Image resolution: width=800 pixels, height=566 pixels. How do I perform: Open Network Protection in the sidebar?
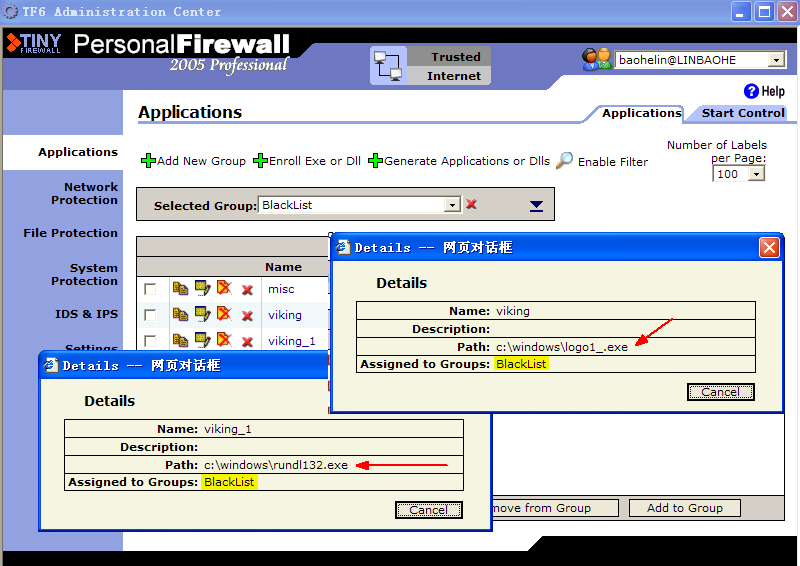pos(84,194)
